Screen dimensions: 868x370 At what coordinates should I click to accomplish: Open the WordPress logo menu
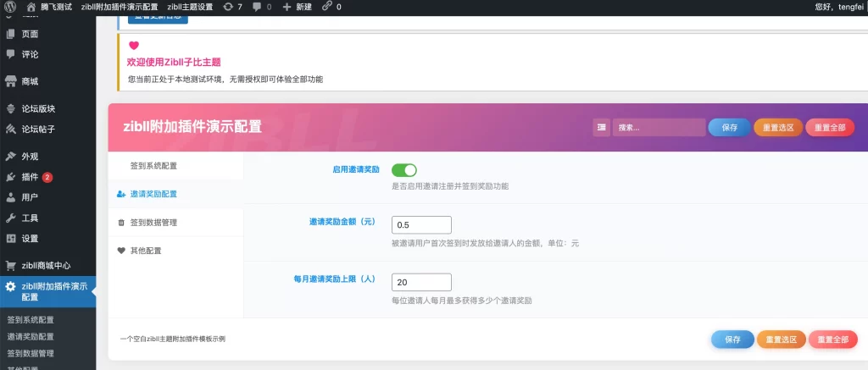[10, 7]
